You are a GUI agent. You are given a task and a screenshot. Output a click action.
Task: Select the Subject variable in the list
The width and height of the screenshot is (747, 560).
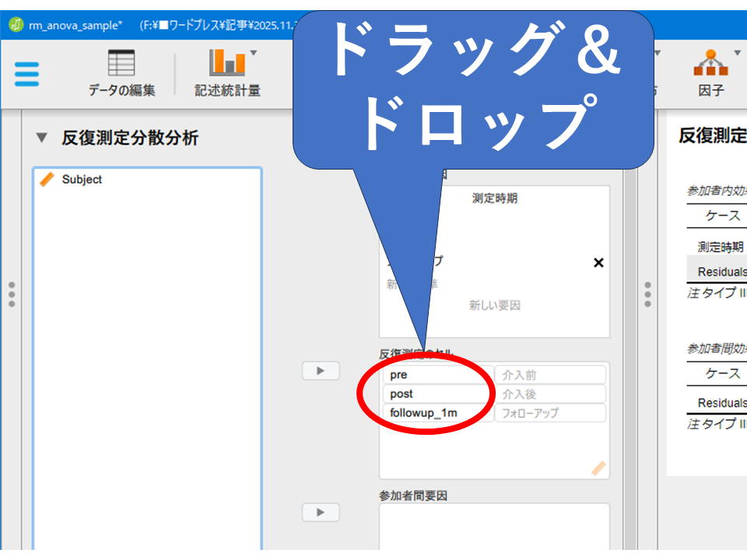coord(82,180)
